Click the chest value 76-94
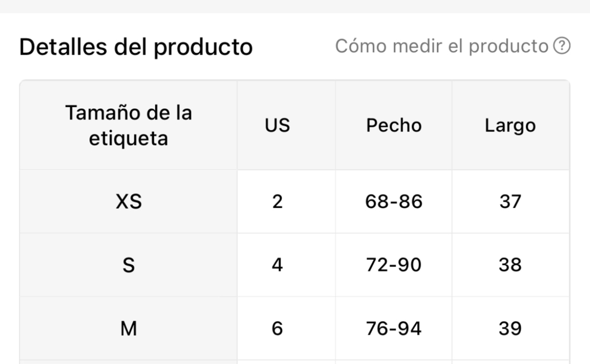Image resolution: width=590 pixels, height=364 pixels. tap(394, 329)
